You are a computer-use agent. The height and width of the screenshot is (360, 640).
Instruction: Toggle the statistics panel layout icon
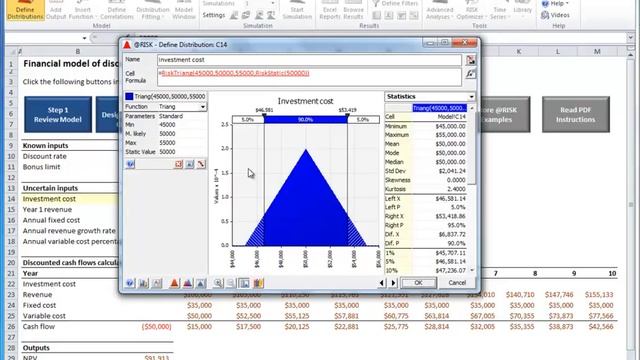[244, 283]
